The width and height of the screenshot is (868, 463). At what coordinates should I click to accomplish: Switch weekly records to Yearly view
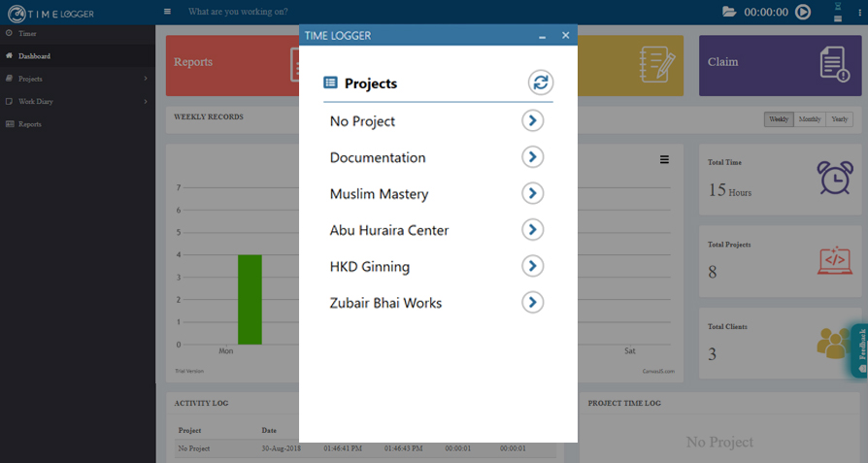[839, 119]
